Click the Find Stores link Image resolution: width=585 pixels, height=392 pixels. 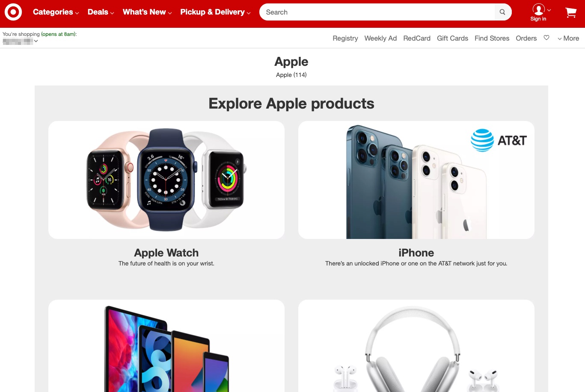pos(492,38)
